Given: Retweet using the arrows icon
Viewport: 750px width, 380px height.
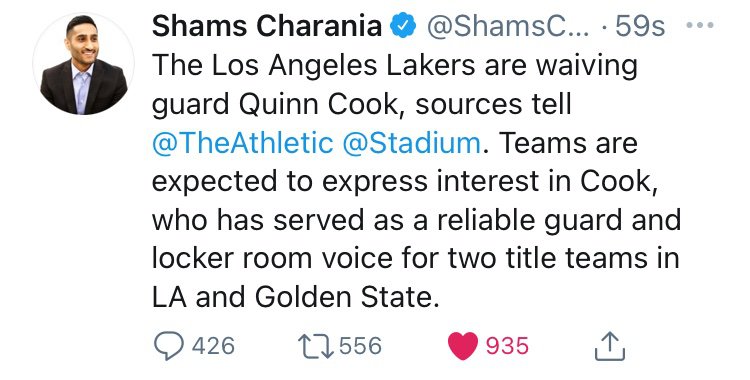Looking at the screenshot, I should pos(316,346).
